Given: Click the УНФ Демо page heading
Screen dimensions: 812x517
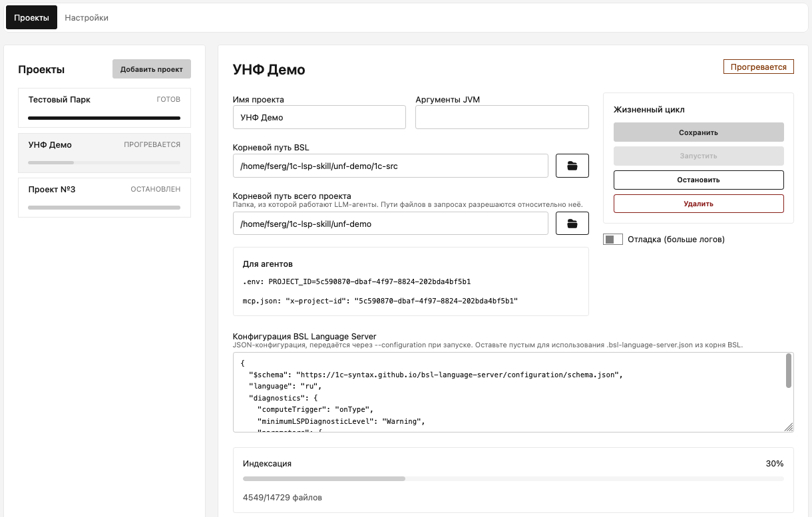Looking at the screenshot, I should [269, 69].
